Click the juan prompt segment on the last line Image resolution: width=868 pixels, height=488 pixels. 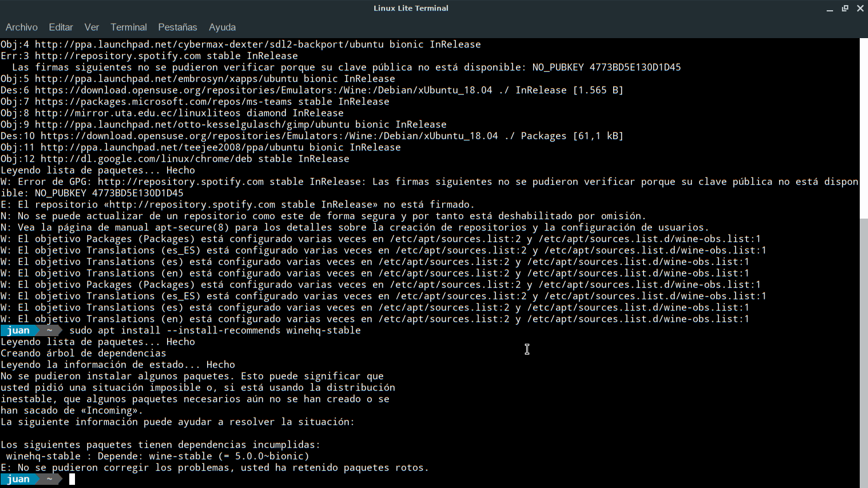click(x=18, y=479)
